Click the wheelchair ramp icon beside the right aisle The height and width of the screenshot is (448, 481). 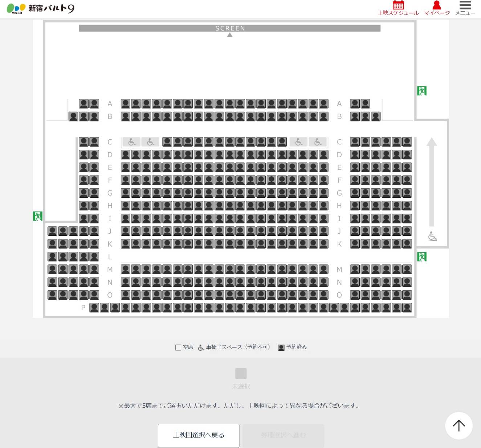coord(432,236)
